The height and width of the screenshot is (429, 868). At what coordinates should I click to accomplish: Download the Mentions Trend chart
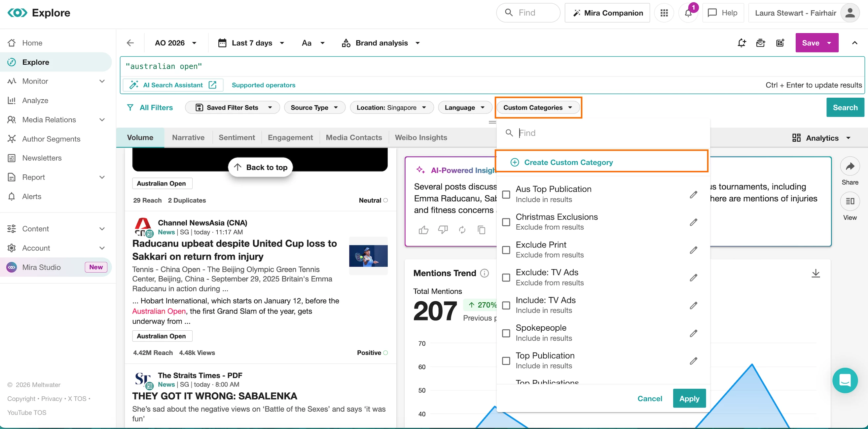pos(815,273)
